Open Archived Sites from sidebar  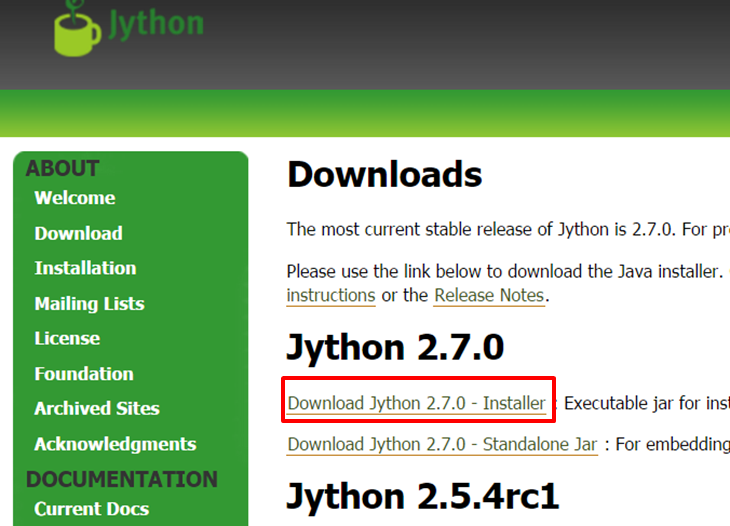[97, 408]
